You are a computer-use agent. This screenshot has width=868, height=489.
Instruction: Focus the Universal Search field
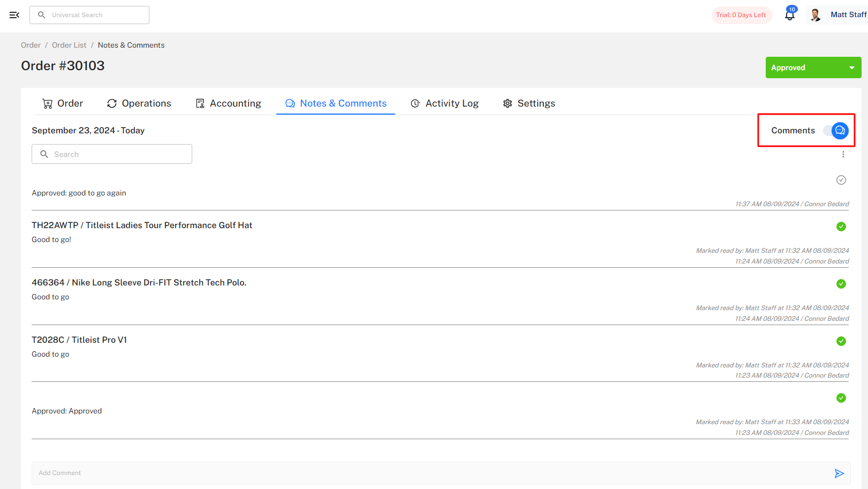click(x=89, y=15)
